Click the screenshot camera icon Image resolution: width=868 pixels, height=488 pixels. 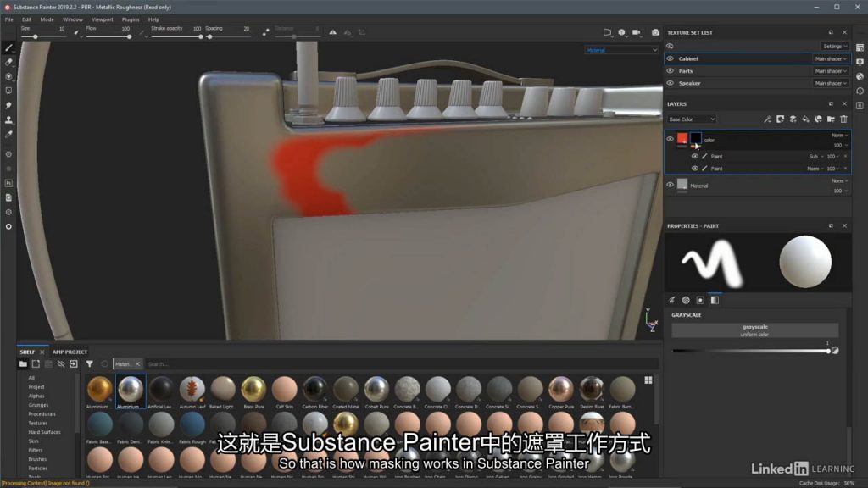[x=655, y=33]
